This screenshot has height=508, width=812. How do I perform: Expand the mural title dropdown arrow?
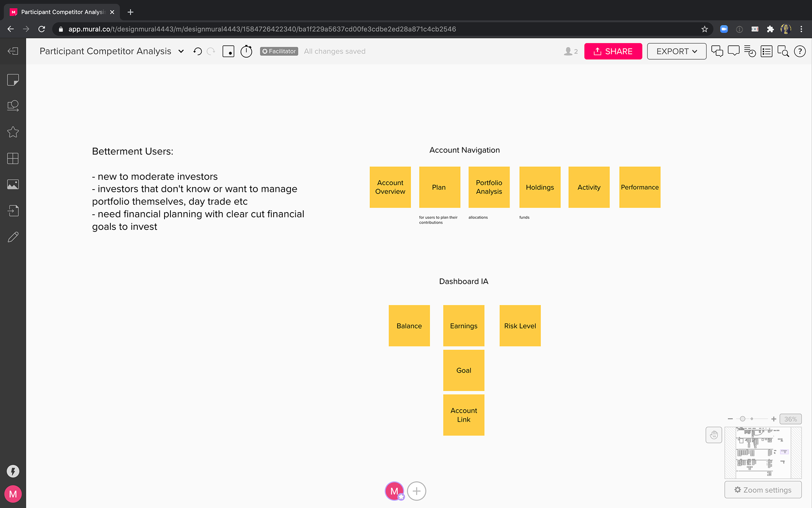(181, 51)
